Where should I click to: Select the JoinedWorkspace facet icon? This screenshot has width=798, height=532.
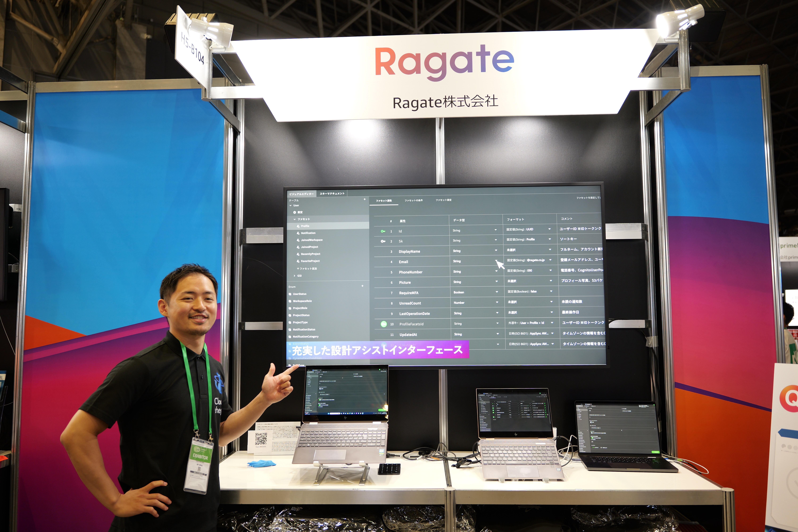(298, 240)
